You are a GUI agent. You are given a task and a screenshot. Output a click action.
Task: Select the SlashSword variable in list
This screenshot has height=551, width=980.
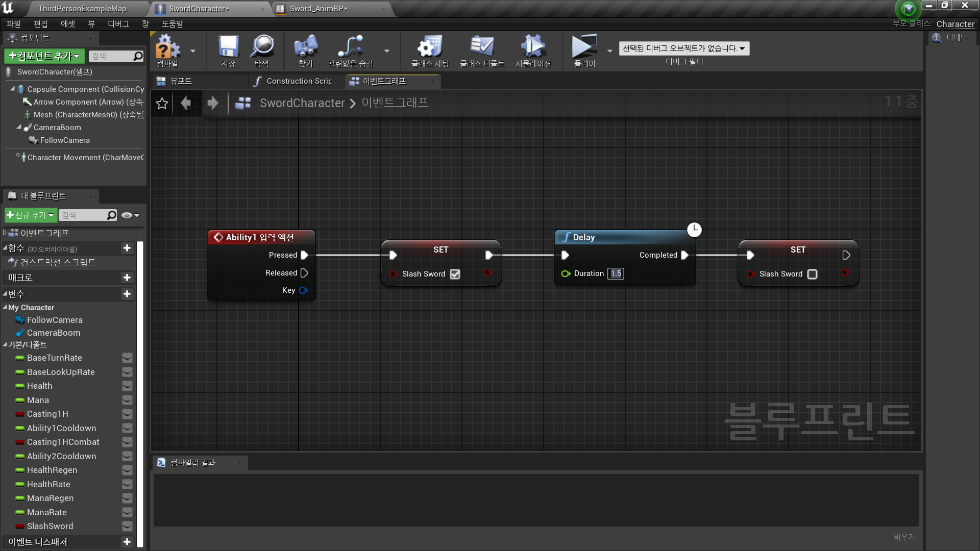[x=50, y=526]
